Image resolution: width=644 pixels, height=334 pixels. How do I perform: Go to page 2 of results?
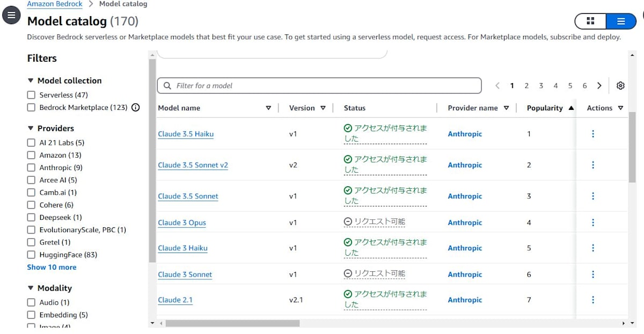[x=526, y=86]
